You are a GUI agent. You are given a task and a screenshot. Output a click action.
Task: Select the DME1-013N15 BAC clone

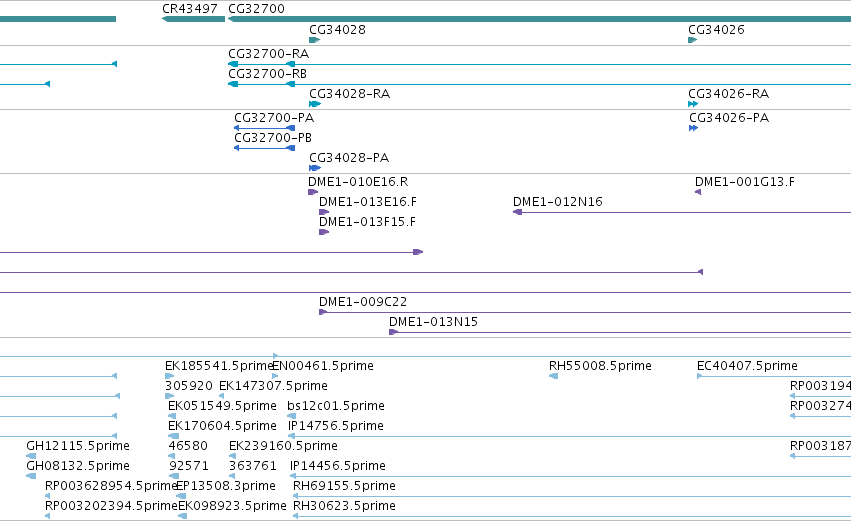pyautogui.click(x=620, y=332)
